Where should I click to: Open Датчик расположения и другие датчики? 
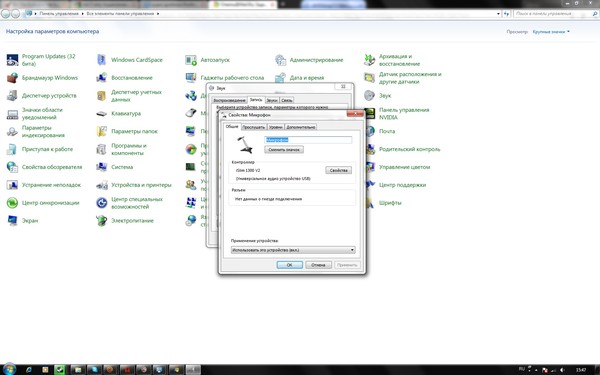[403, 78]
